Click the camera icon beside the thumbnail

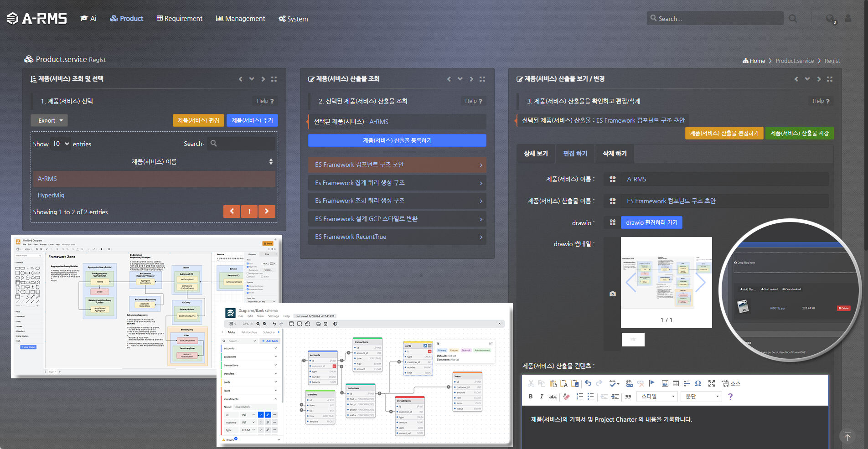613,294
